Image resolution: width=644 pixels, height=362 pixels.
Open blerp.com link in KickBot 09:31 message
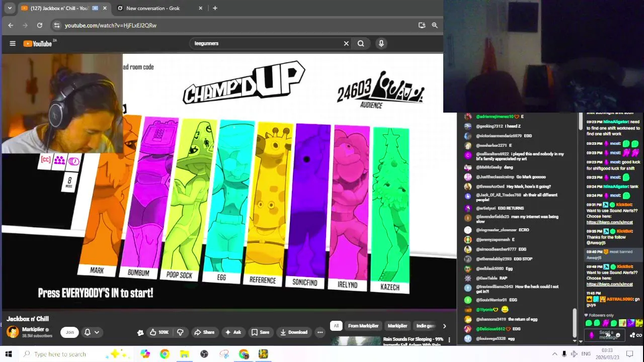tap(609, 222)
